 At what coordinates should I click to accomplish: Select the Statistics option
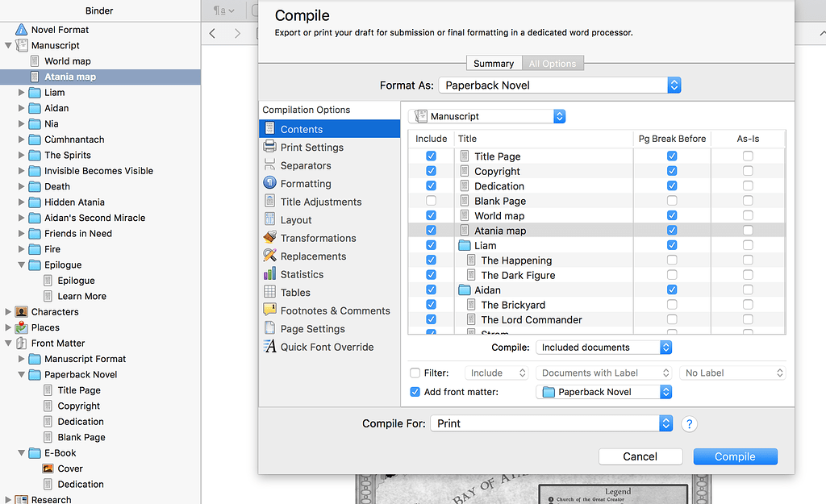302,274
